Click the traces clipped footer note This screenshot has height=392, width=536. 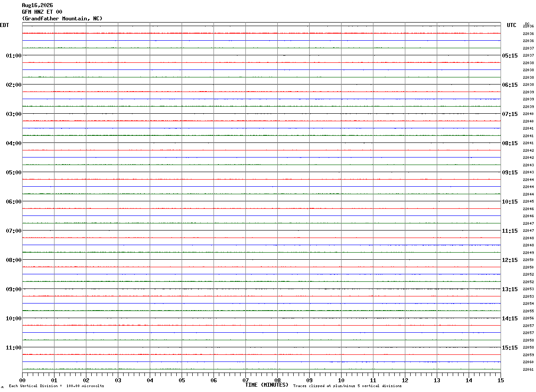tap(347, 386)
